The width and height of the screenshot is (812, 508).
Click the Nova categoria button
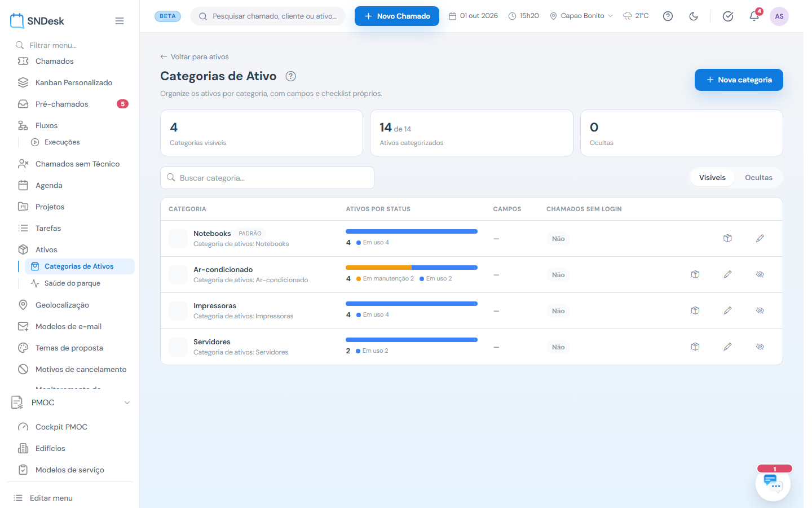(x=739, y=80)
